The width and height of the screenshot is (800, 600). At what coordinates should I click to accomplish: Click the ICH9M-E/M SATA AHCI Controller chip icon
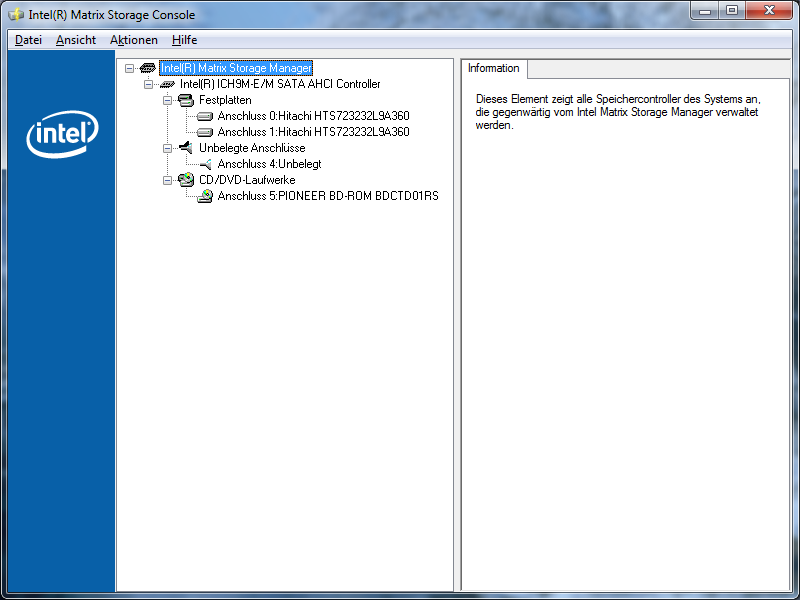167,84
